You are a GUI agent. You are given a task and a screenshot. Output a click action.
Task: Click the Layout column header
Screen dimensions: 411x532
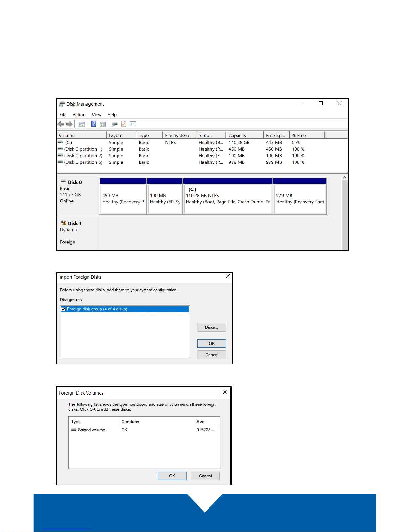[121, 135]
